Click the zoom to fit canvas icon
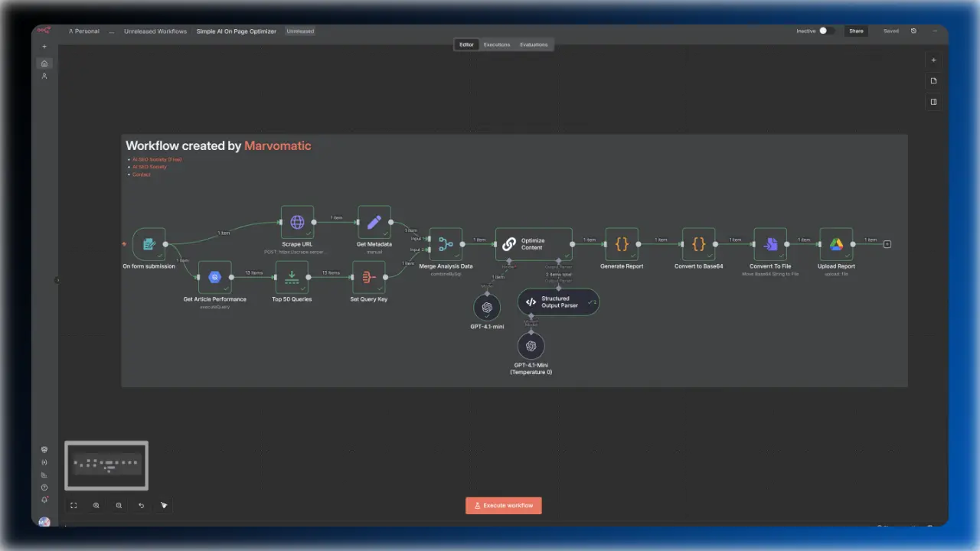The width and height of the screenshot is (980, 551). [x=73, y=505]
